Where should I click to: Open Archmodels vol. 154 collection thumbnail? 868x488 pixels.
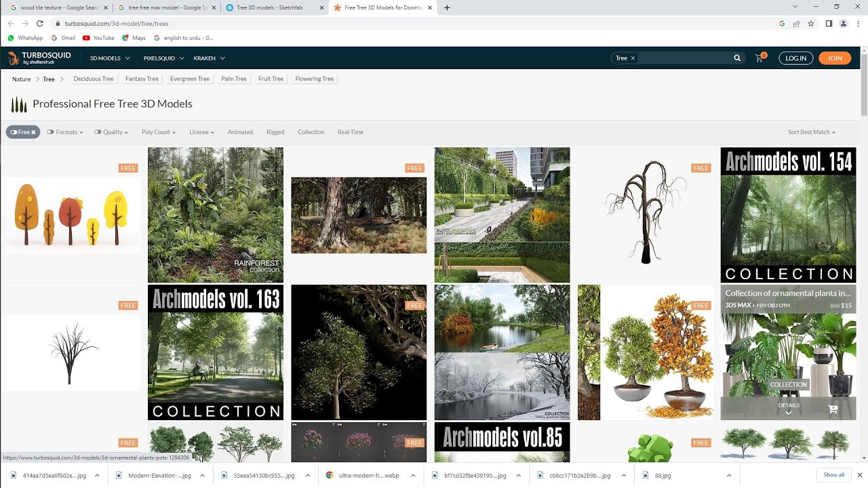coord(789,215)
